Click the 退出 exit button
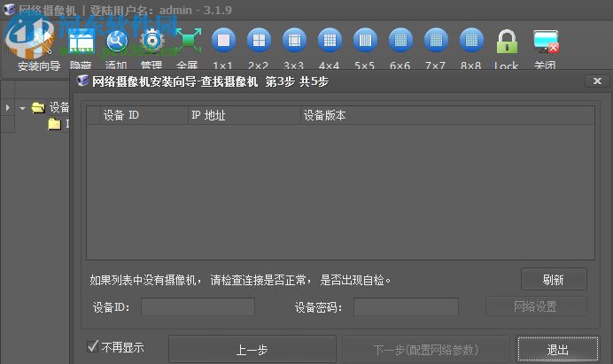The width and height of the screenshot is (613, 364). point(558,349)
